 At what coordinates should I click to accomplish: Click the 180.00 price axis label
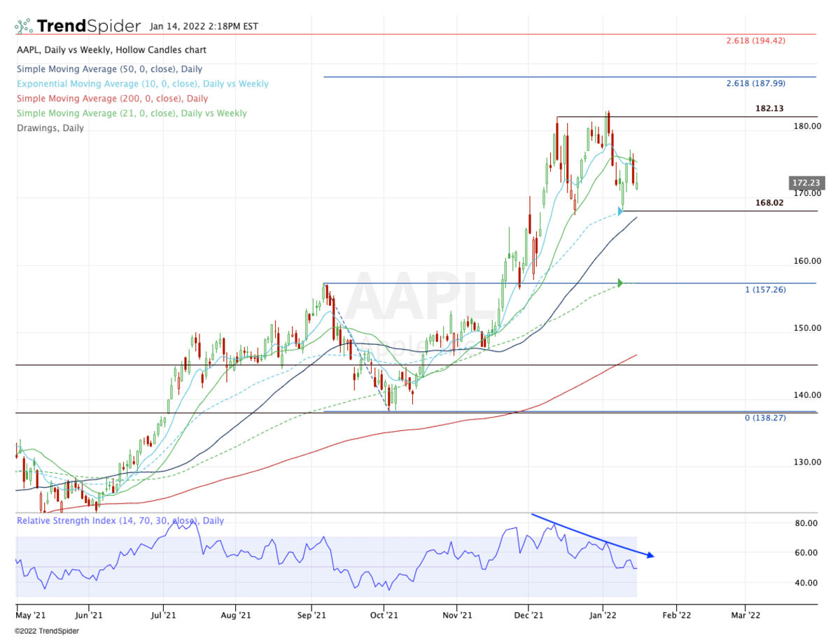(806, 127)
